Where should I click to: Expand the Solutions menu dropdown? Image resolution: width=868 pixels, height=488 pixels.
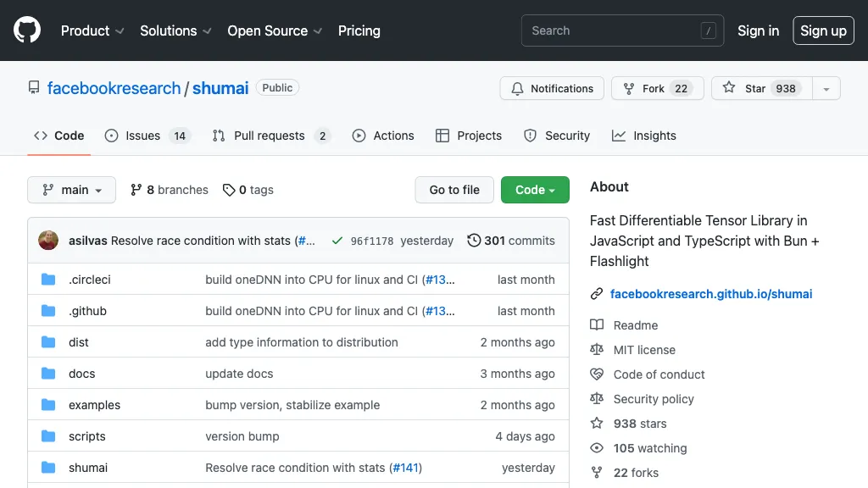tap(176, 30)
